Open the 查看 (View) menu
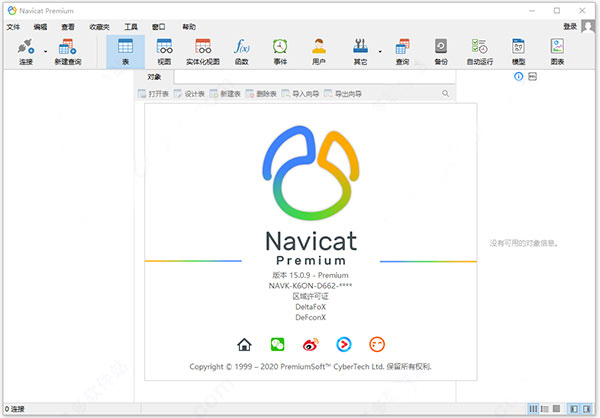 coord(68,27)
